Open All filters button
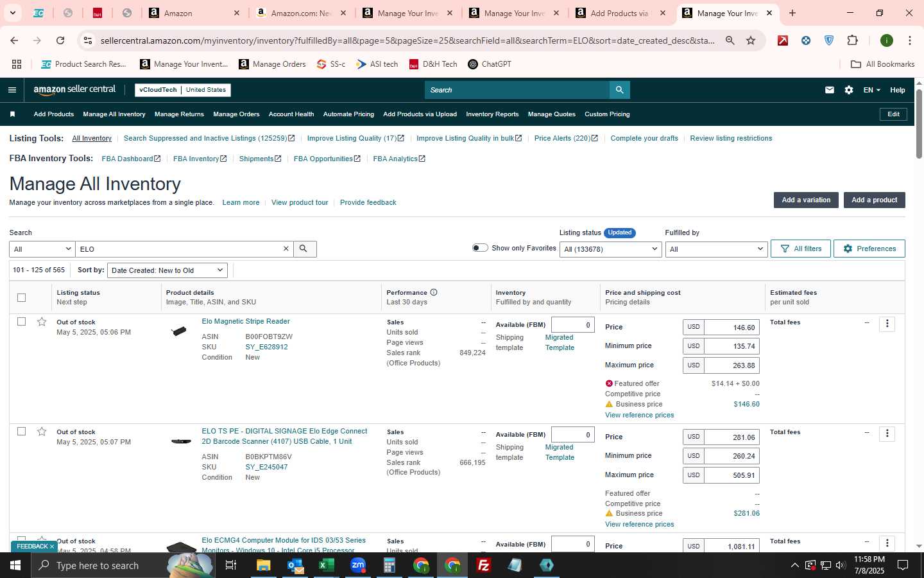The image size is (924, 578). pyautogui.click(x=801, y=249)
